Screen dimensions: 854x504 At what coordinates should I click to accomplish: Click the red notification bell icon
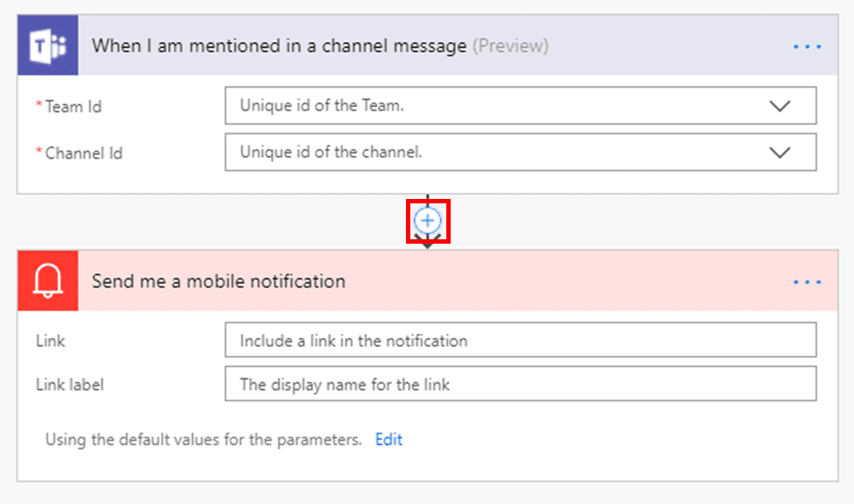(x=48, y=280)
